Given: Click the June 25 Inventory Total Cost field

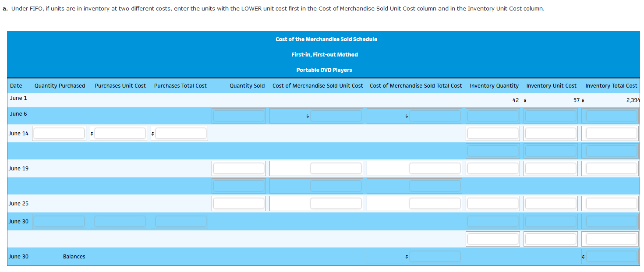Looking at the screenshot, I should (609, 203).
